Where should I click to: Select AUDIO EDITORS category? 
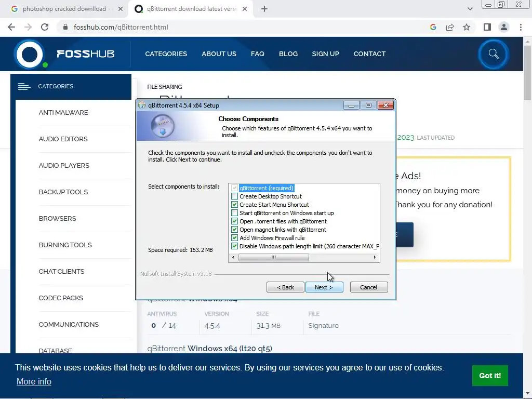click(x=63, y=139)
